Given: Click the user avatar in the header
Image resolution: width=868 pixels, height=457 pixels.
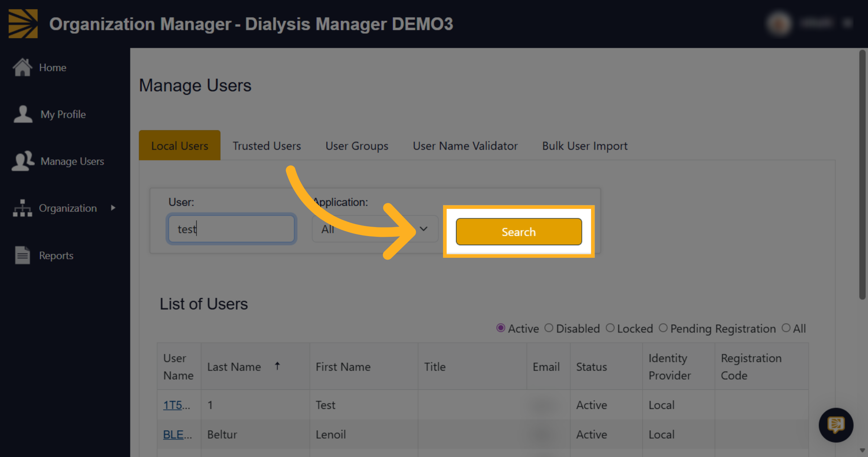Looking at the screenshot, I should tap(779, 24).
